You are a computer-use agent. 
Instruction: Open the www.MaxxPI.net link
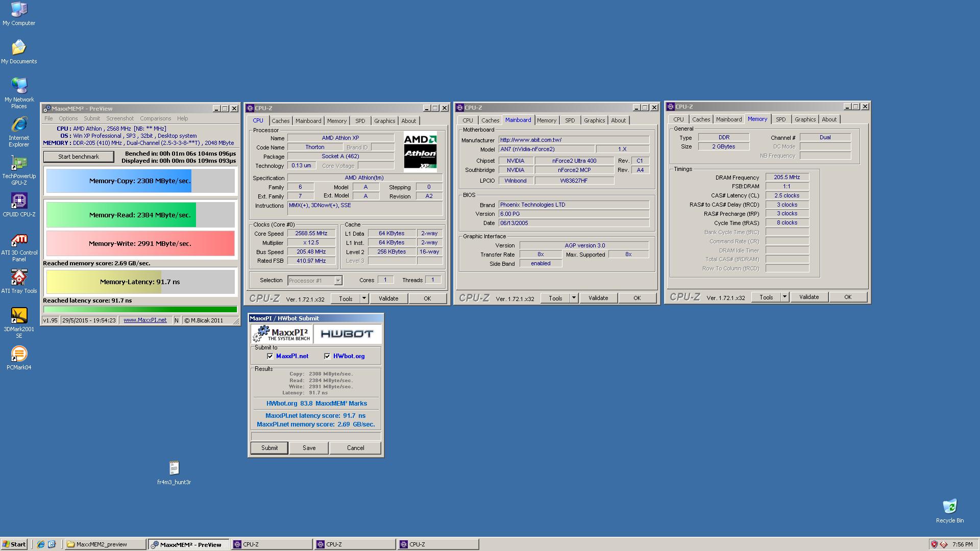145,320
